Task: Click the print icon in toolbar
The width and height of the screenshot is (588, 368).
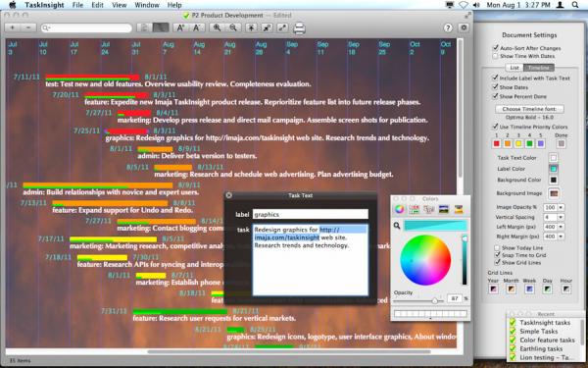Action: [x=299, y=28]
